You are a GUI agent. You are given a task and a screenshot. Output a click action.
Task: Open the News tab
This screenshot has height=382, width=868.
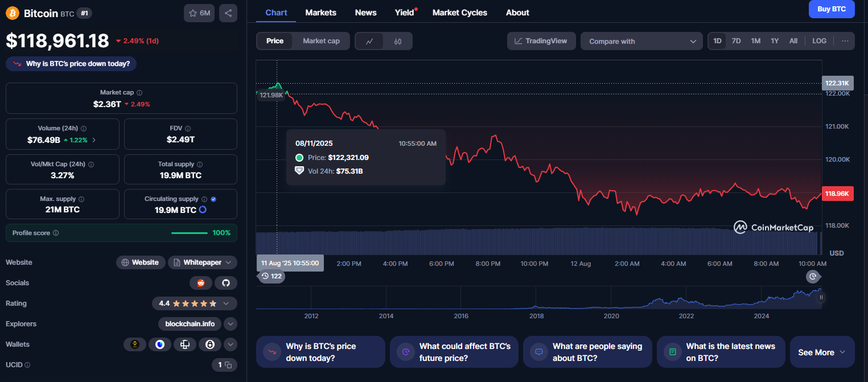(x=365, y=13)
